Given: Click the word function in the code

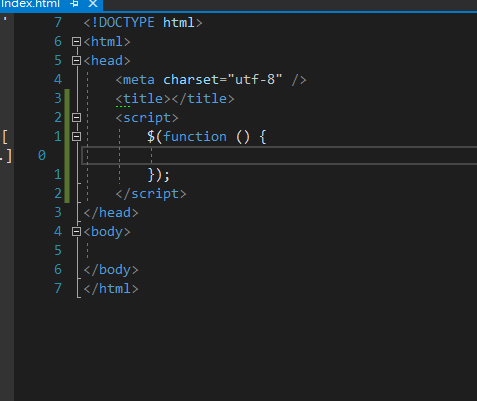Looking at the screenshot, I should pos(195,137).
